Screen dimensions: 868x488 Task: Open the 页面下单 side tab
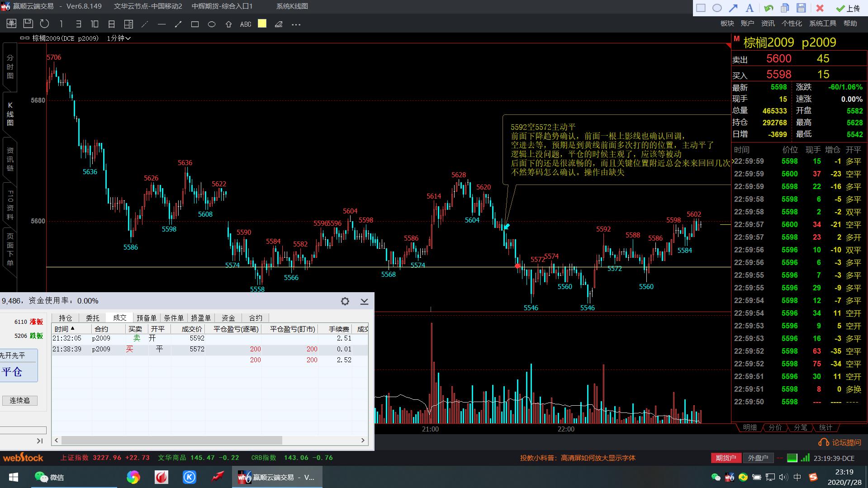[10, 250]
